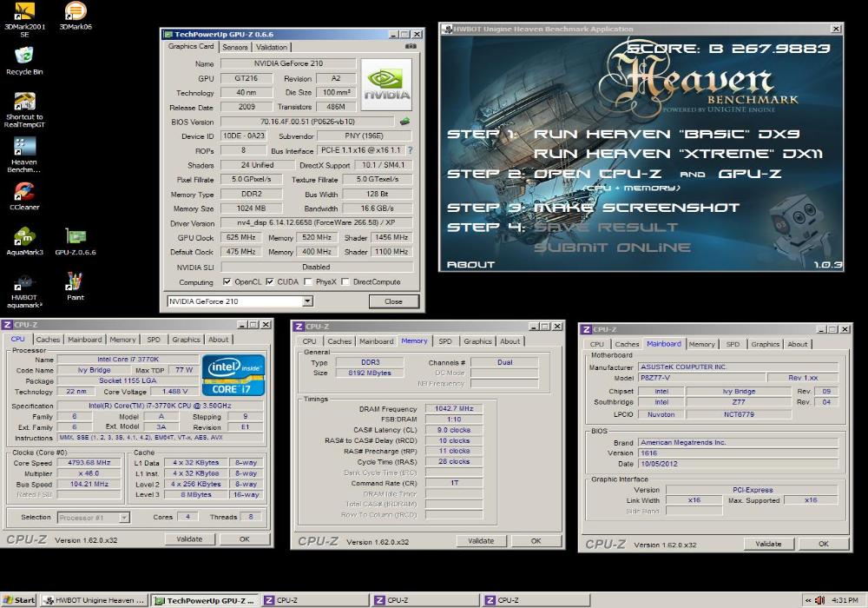Image resolution: width=868 pixels, height=608 pixels.
Task: Open the 3DMark06 desktop icon
Action: (76, 16)
